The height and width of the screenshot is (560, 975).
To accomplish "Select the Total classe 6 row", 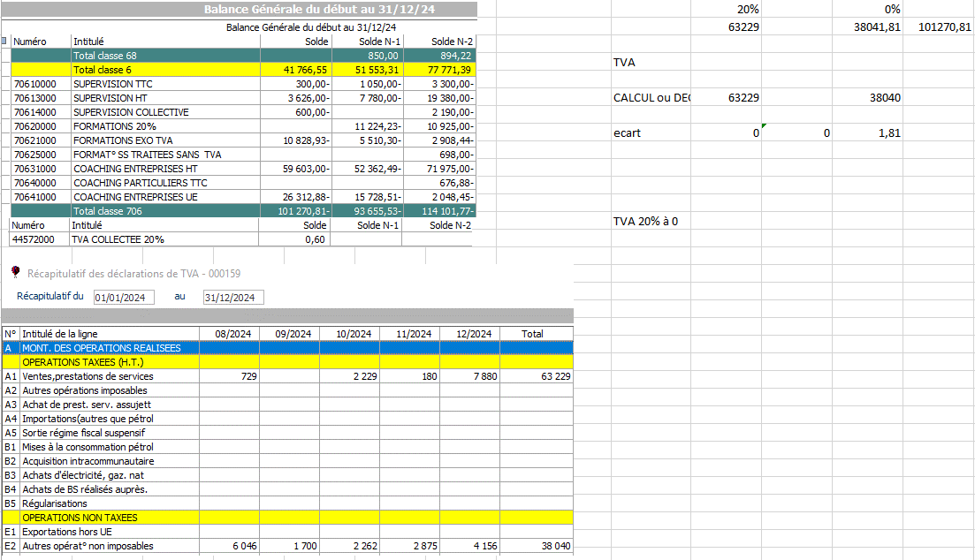I will pyautogui.click(x=243, y=70).
